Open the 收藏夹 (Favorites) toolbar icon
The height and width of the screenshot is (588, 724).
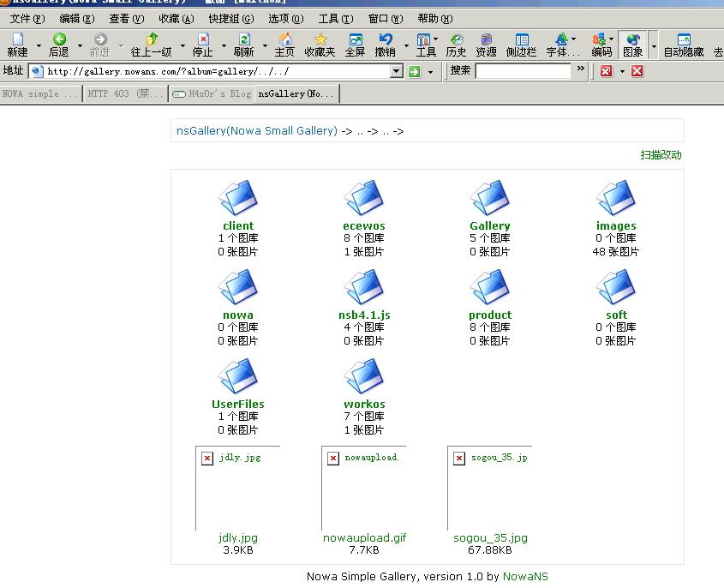coord(320,39)
